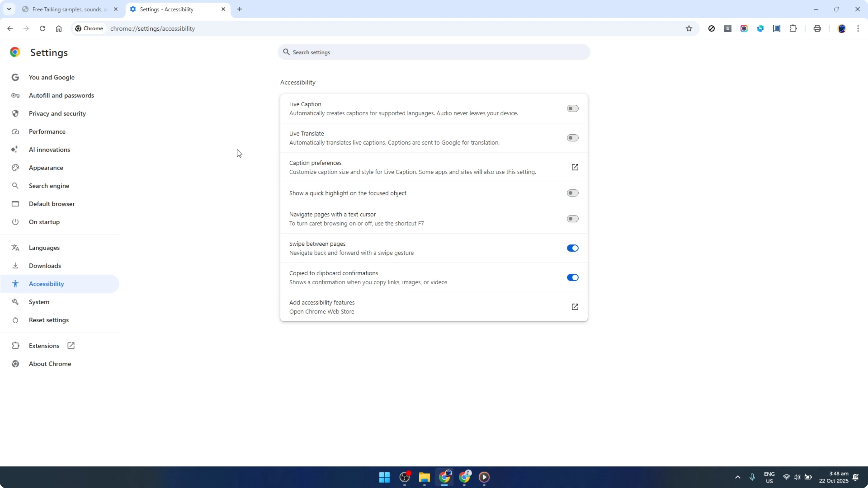Open Chrome three-dot menu
Image resolution: width=868 pixels, height=488 pixels.
858,29
